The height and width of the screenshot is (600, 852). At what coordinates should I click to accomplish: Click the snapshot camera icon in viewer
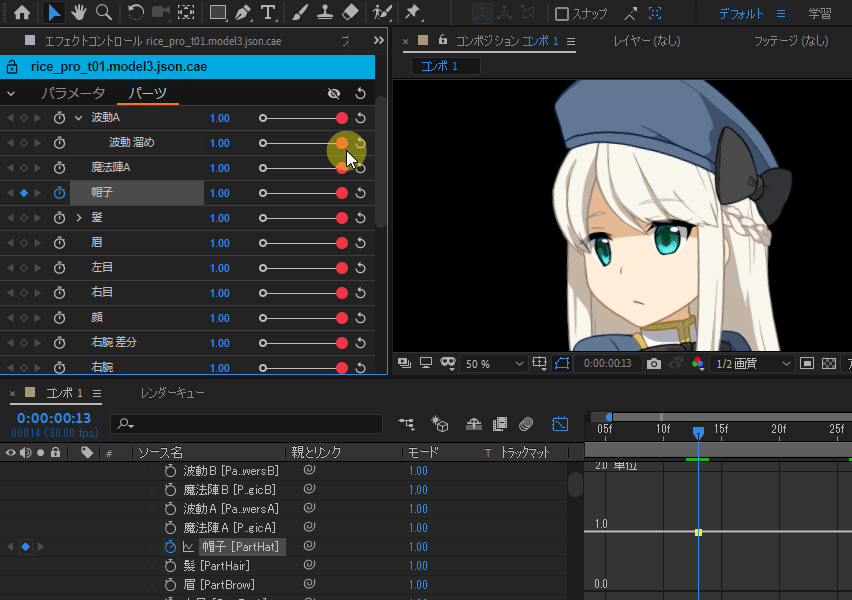653,363
